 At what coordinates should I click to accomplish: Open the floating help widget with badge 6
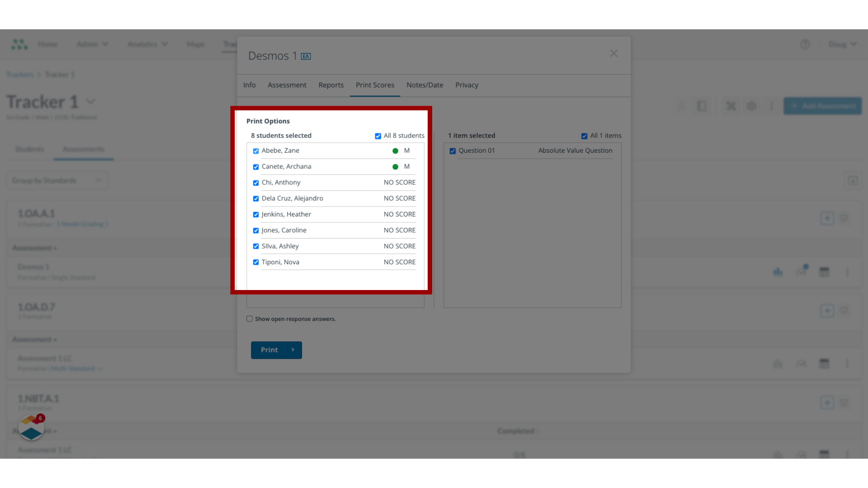(31, 427)
